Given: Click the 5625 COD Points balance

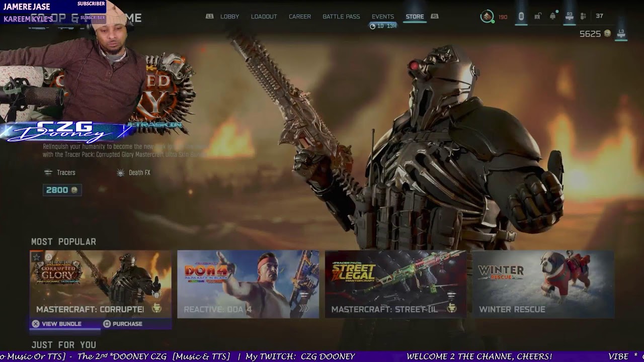Looking at the screenshot, I should coord(590,34).
